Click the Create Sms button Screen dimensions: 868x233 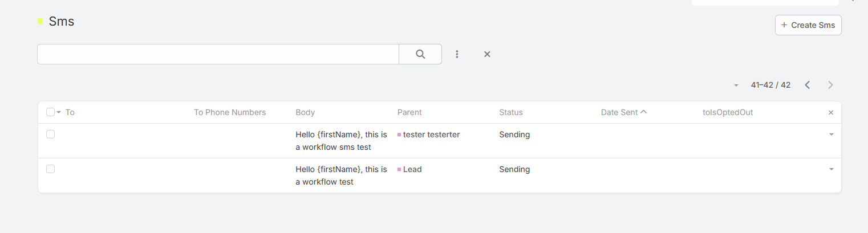pos(808,25)
